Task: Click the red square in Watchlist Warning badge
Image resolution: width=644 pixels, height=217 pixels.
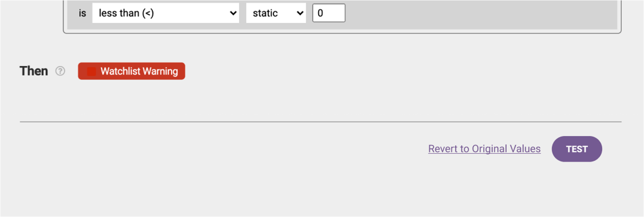Action: (91, 71)
